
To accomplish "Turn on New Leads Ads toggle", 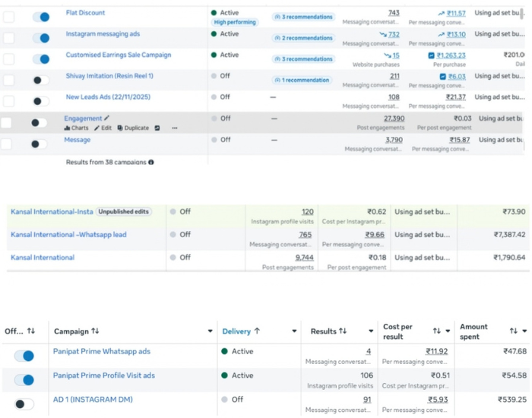I will coord(41,101).
